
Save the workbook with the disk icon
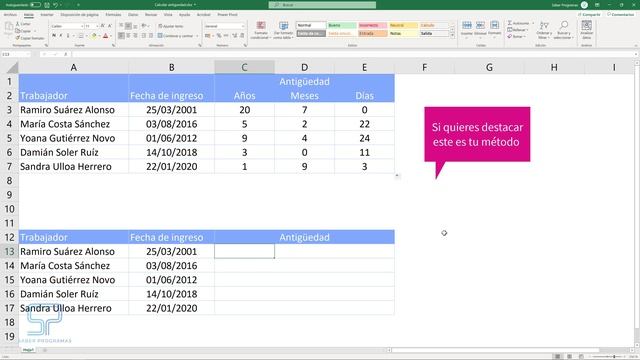click(x=47, y=5)
